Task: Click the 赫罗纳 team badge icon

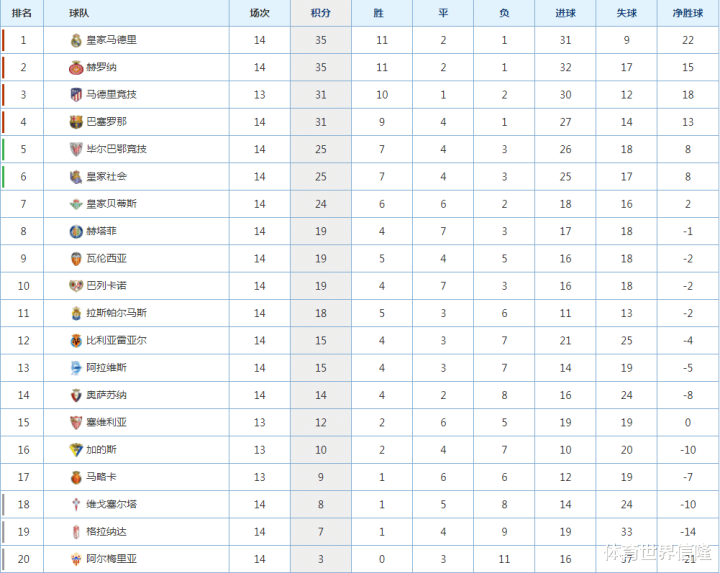Action: pos(76,67)
